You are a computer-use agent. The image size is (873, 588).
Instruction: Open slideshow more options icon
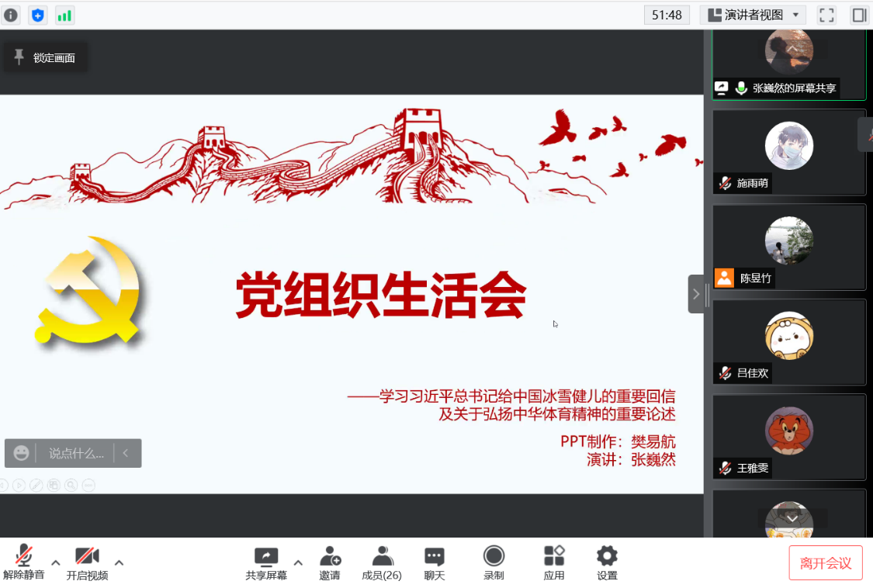[x=88, y=486]
